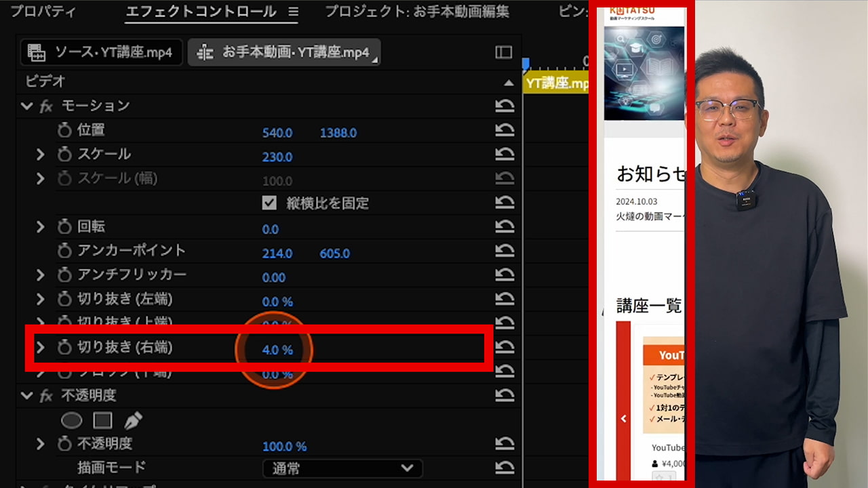This screenshot has height=488, width=868.
Task: Select the YT講座.mp4 clip in mini timeline
Action: [x=557, y=83]
